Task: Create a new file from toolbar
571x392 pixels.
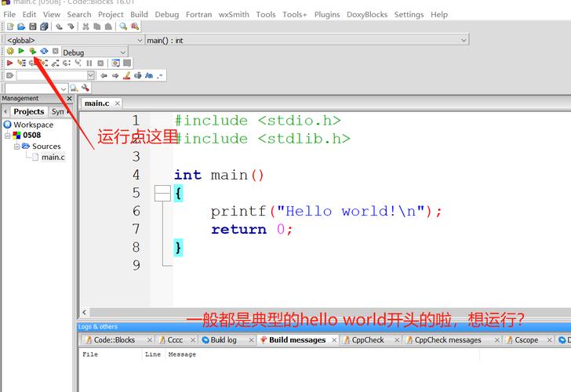Action: pyautogui.click(x=10, y=27)
